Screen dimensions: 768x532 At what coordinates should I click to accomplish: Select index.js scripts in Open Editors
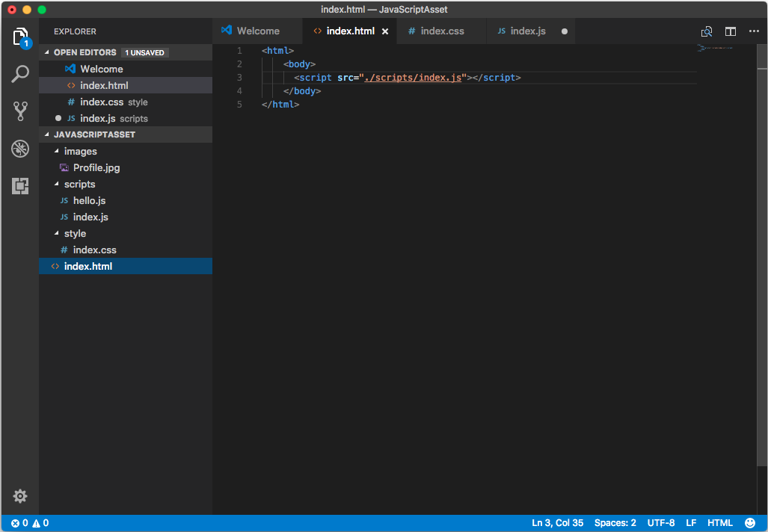pos(126,119)
